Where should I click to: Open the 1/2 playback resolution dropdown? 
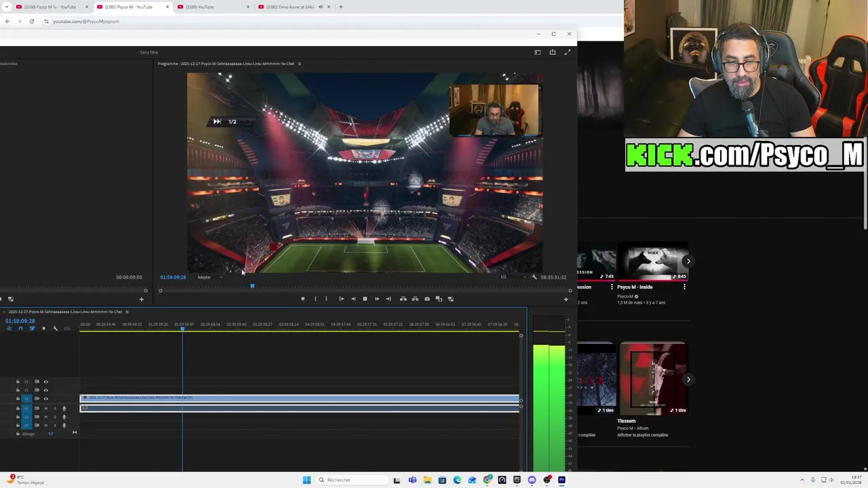(512, 277)
